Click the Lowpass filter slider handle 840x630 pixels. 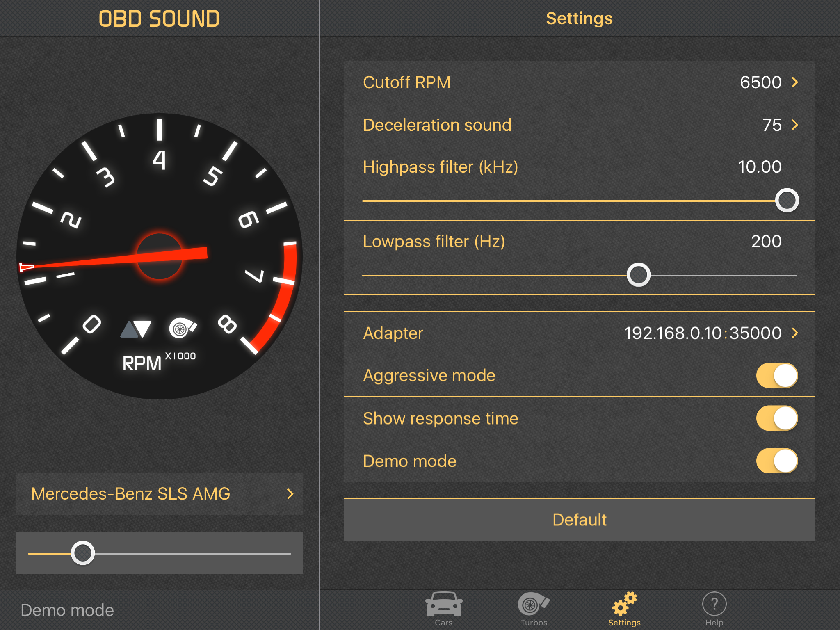click(x=638, y=275)
